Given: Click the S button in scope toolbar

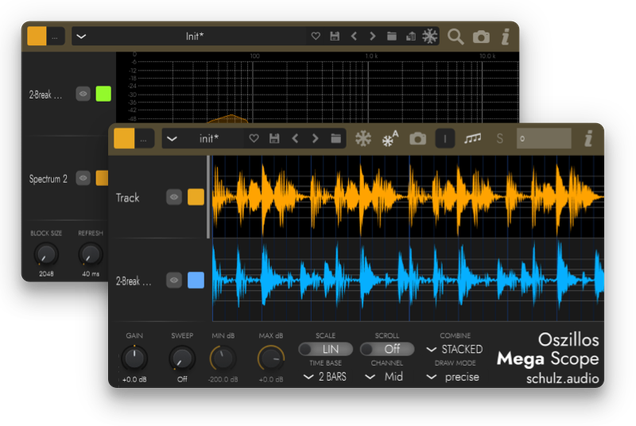Looking at the screenshot, I should point(500,139).
